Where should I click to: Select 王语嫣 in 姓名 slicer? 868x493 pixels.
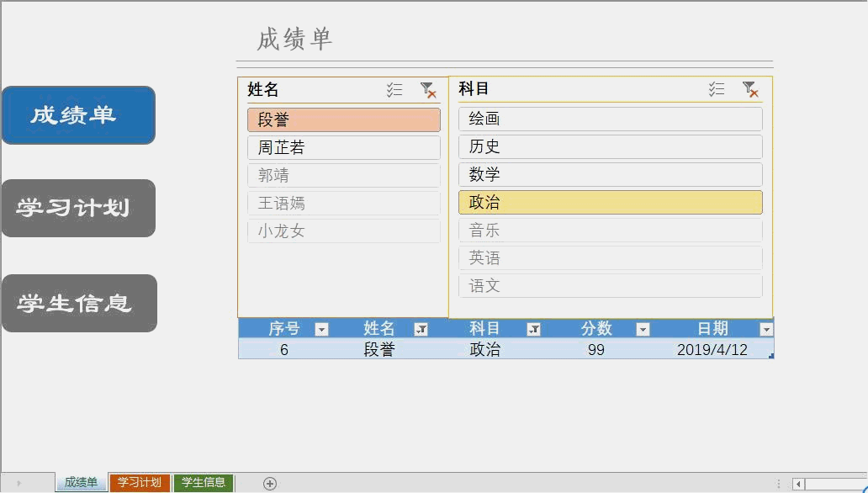(x=344, y=204)
